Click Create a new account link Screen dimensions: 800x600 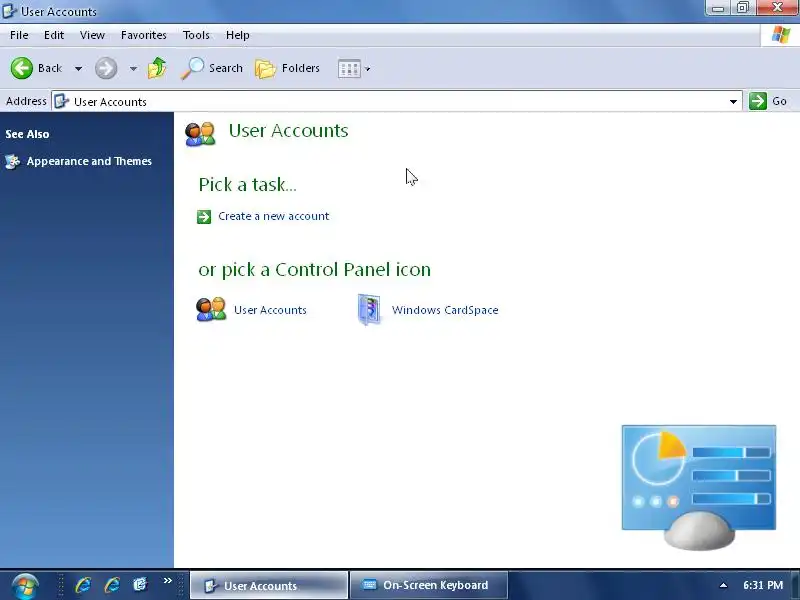pos(273,216)
